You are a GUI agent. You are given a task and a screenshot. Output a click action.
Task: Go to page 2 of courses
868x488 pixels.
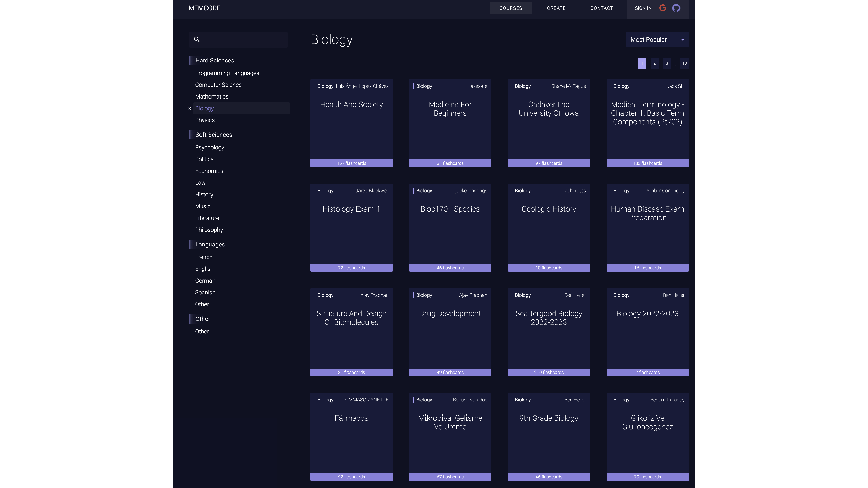[654, 63]
